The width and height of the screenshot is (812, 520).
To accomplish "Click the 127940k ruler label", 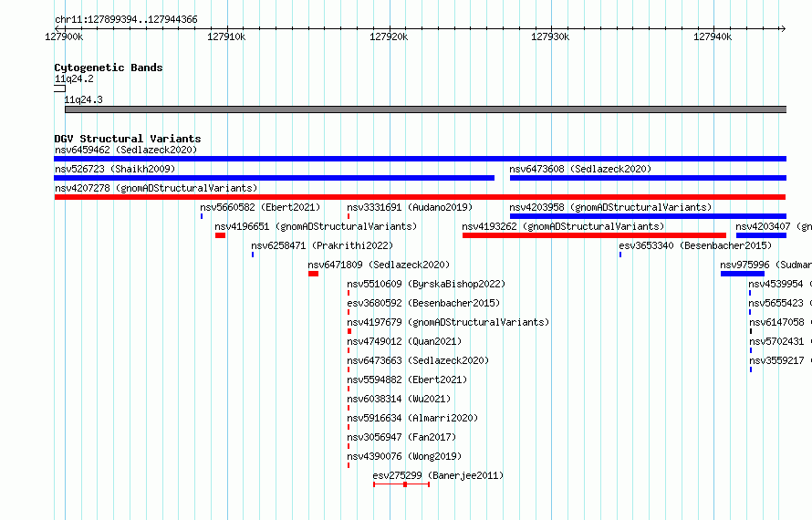I will [x=713, y=36].
